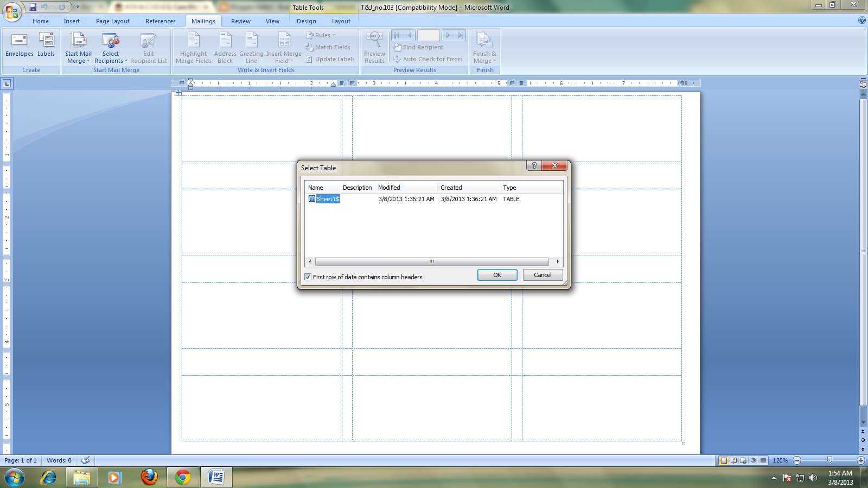This screenshot has width=868, height=488.
Task: Click the Windows Start button
Action: click(15, 477)
